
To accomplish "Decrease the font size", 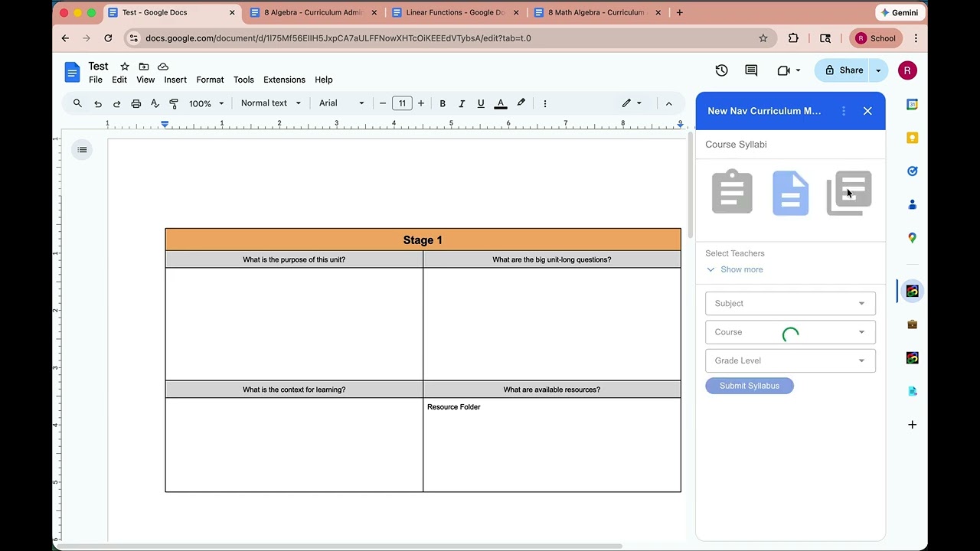I will (x=383, y=103).
